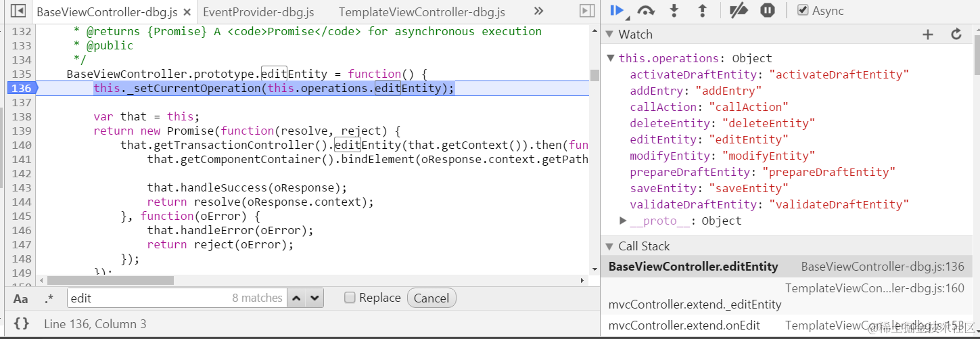The image size is (980, 339).
Task: Click line number 145 in the gutter
Action: point(22,216)
